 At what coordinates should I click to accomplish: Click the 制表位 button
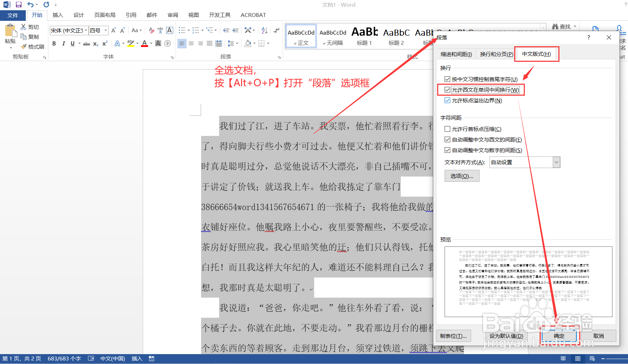453,336
